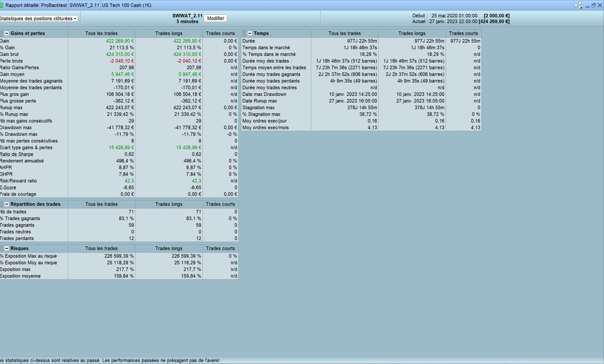This screenshot has height=364, width=604.
Task: Collapse the Gains et pertes section
Action: 6,33
